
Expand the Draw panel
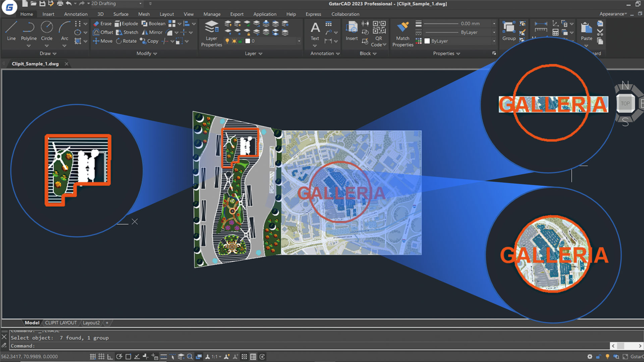tap(48, 53)
